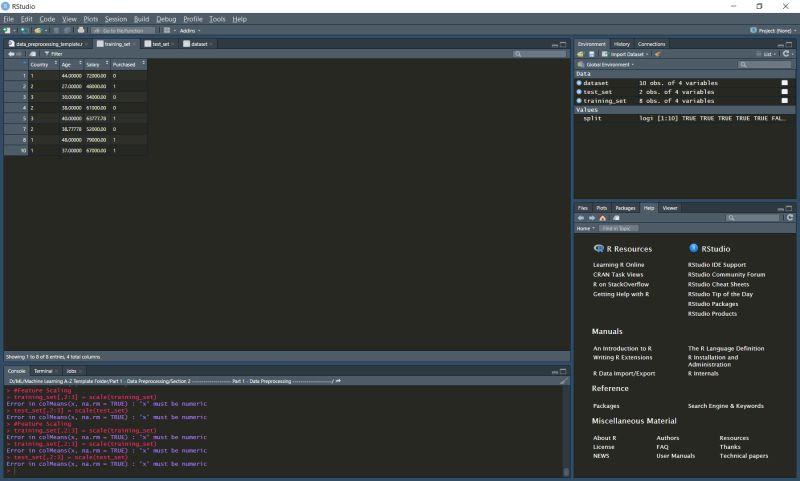Switch to the Terminal tab
The image size is (800, 481).
(x=43, y=371)
